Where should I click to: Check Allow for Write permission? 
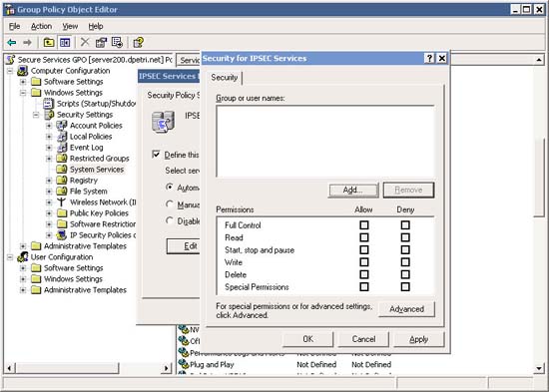click(364, 262)
